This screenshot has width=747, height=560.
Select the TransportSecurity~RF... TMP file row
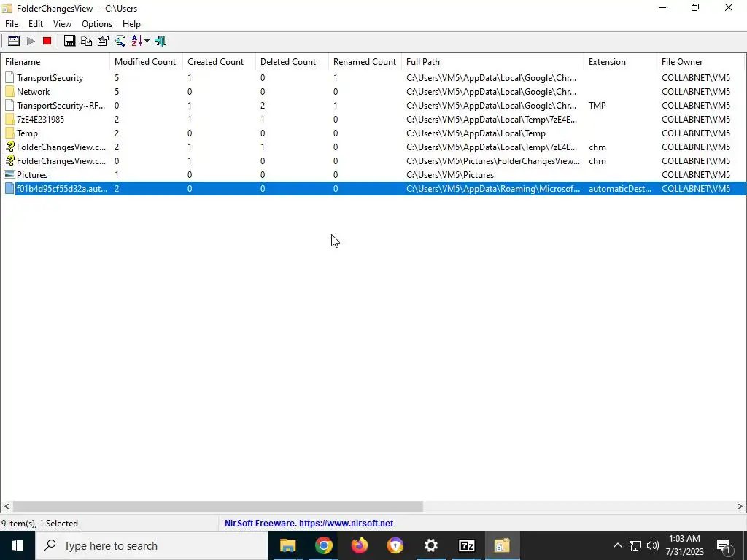(x=373, y=105)
